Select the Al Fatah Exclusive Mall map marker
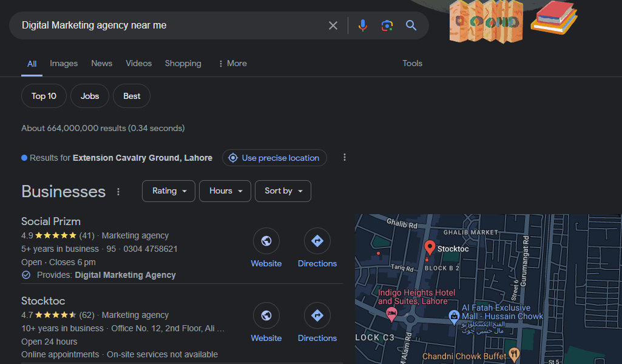This screenshot has height=364, width=622. [454, 316]
